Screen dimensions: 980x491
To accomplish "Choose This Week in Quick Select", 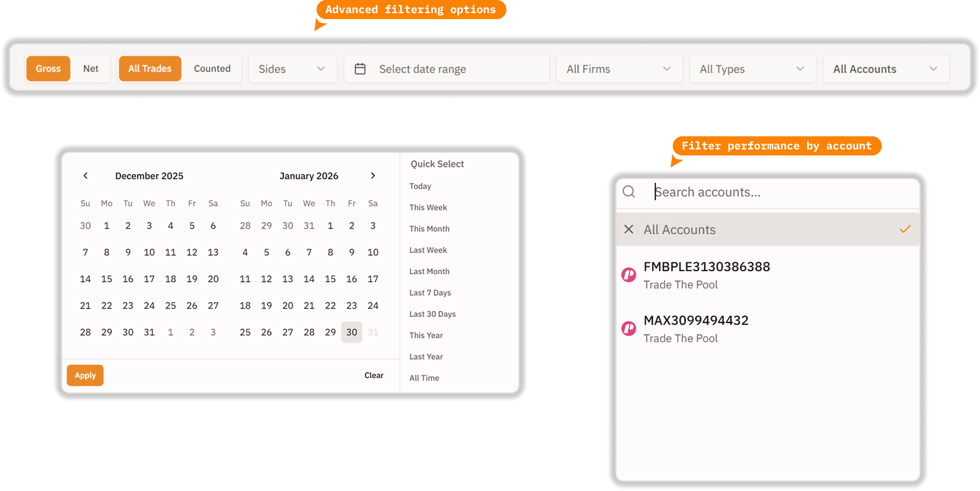I will point(428,207).
